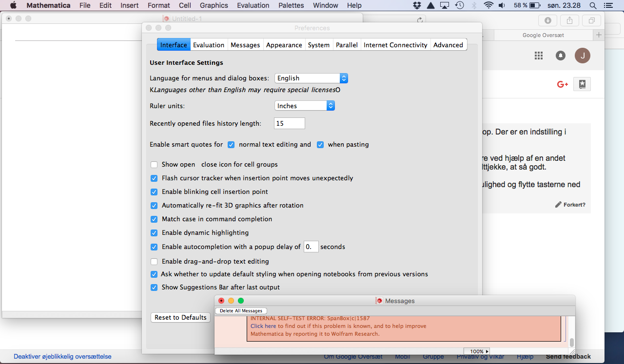Click the star bookmark phrasebook icon
The image size is (624, 364).
pyautogui.click(x=582, y=84)
